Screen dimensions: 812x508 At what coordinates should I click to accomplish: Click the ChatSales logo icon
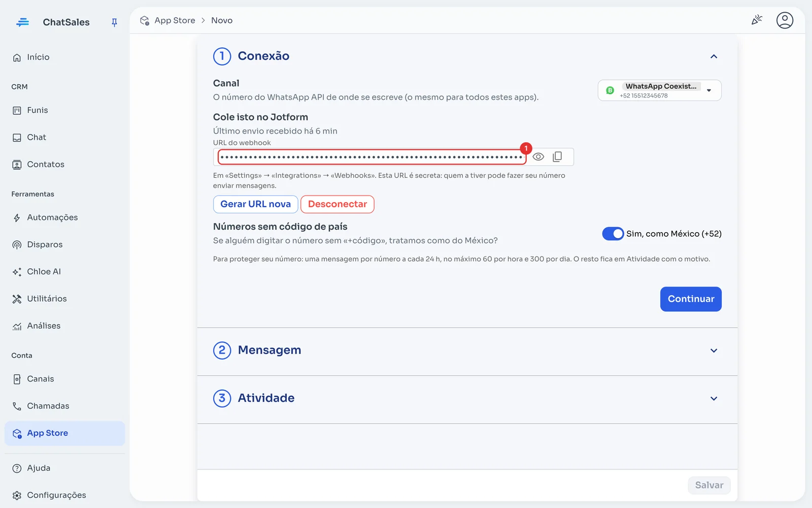[22, 22]
